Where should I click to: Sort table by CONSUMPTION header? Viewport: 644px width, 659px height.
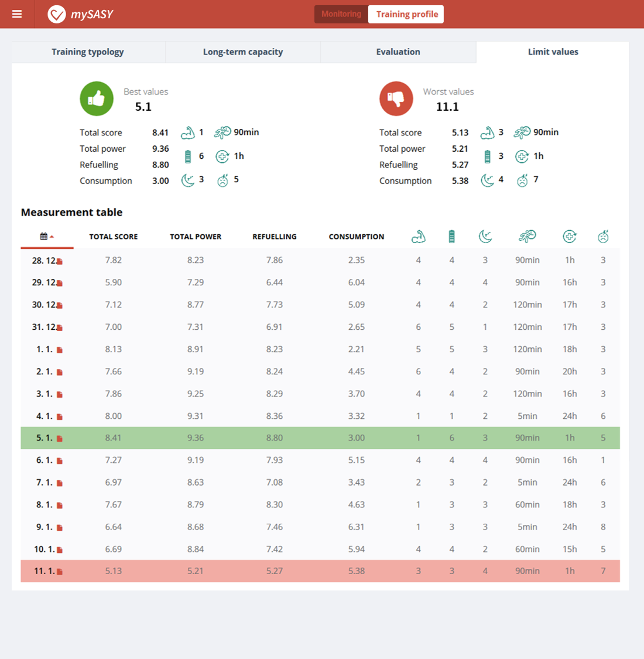[356, 237]
